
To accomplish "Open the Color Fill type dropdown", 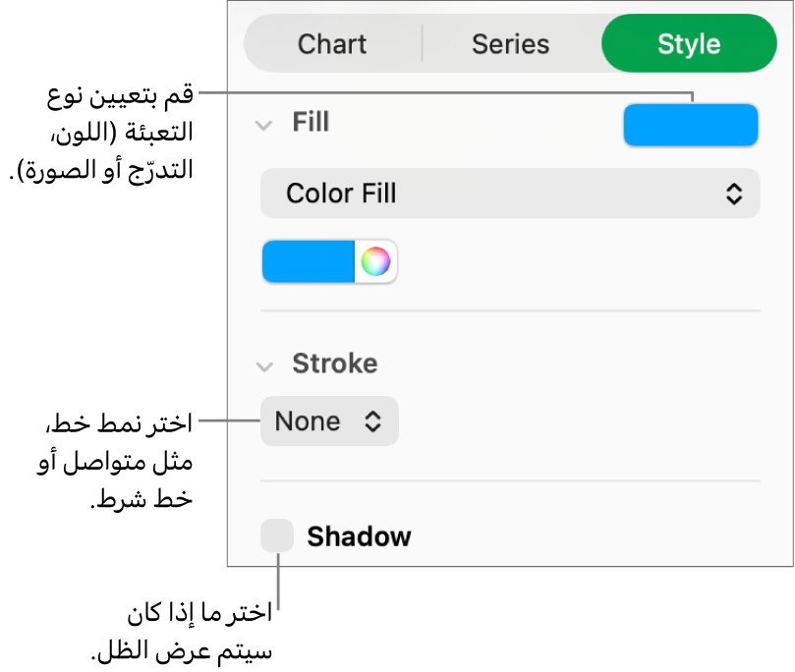I will tap(509, 194).
